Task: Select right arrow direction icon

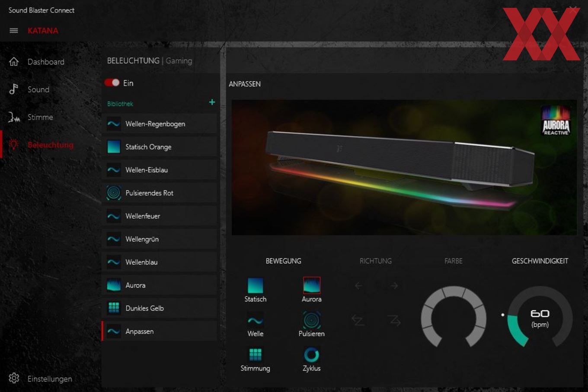Action: point(394,286)
